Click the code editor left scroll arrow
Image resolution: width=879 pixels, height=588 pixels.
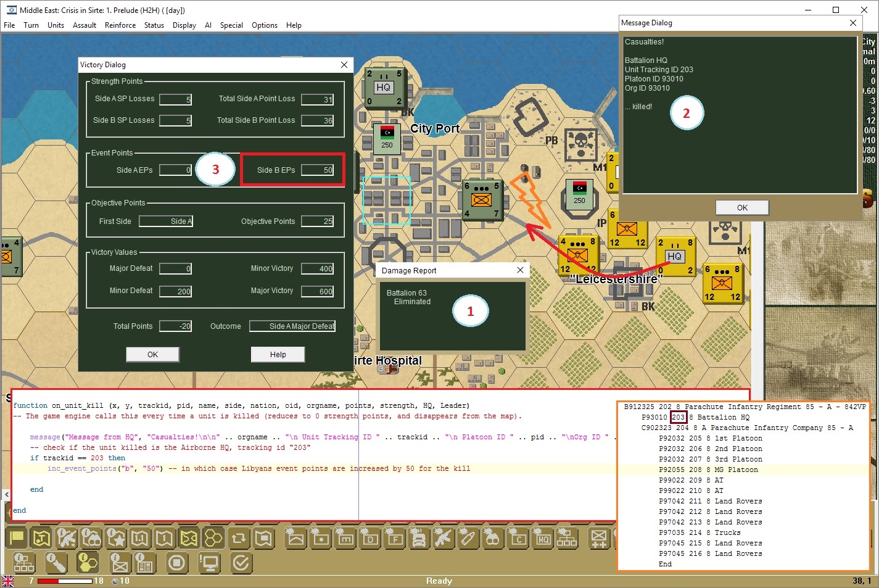click(x=6, y=494)
